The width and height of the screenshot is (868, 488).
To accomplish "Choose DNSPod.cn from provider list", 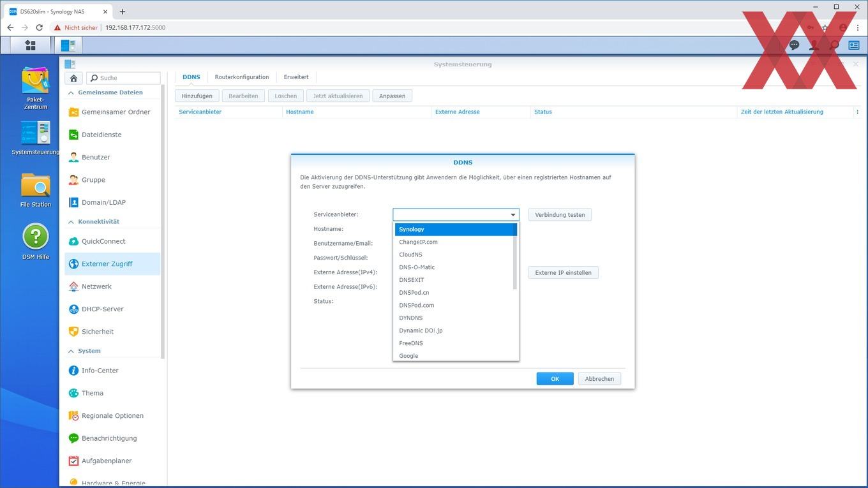I will [454, 292].
